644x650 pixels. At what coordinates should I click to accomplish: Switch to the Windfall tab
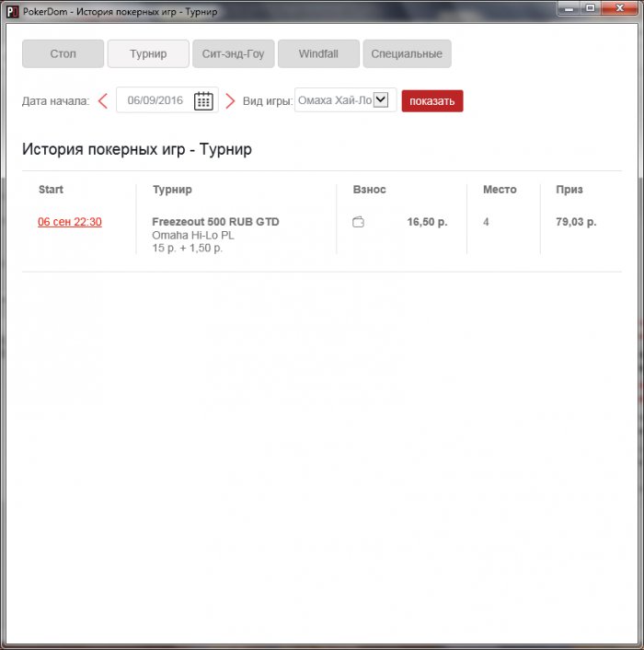click(x=318, y=54)
